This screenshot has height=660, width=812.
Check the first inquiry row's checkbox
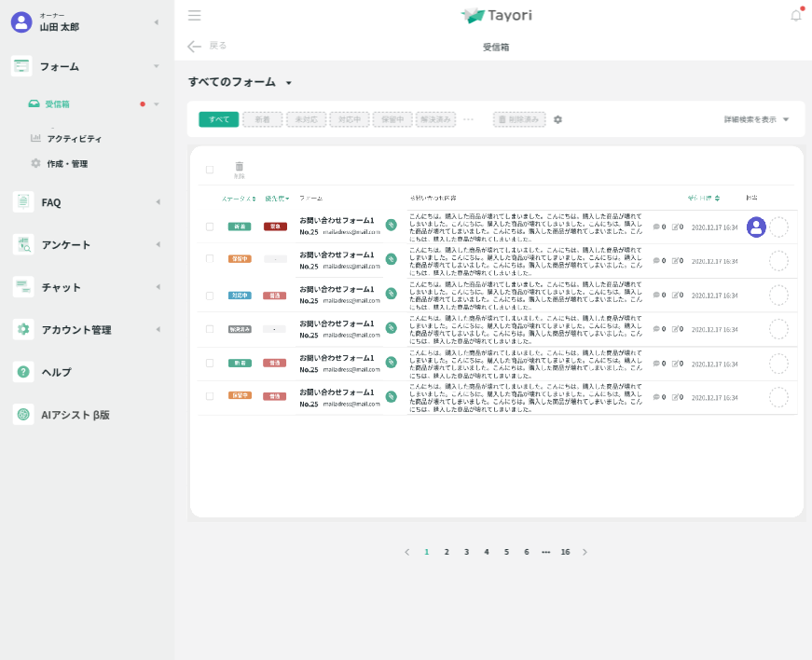click(x=210, y=227)
